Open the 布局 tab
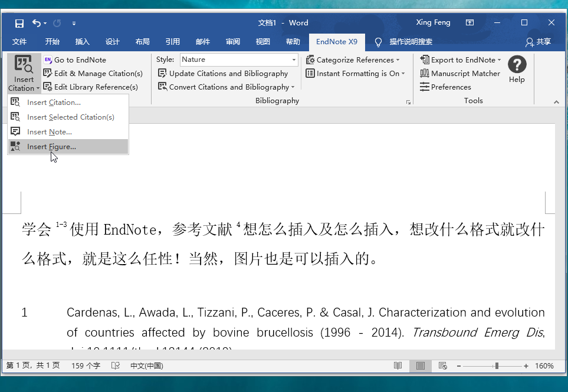 click(142, 42)
